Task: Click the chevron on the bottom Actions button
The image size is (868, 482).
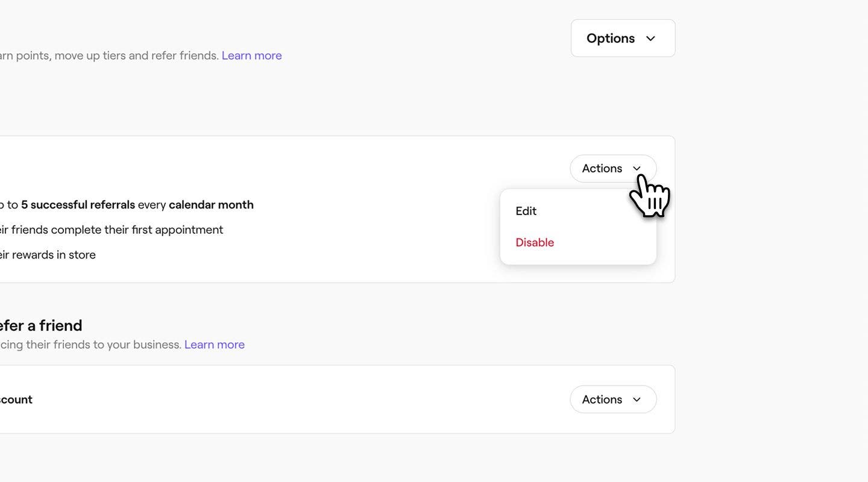Action: tap(637, 399)
